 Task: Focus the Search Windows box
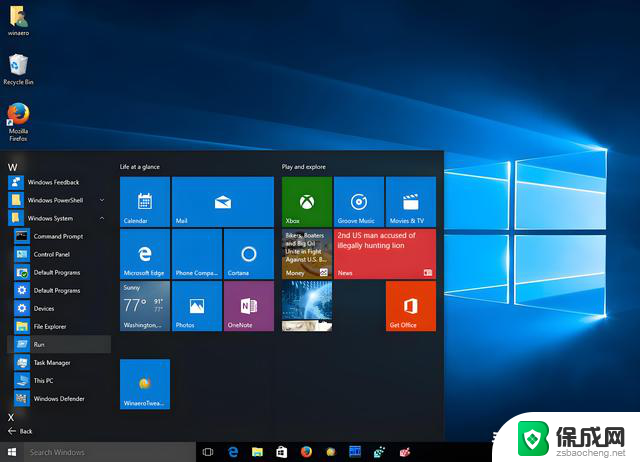tap(109, 452)
